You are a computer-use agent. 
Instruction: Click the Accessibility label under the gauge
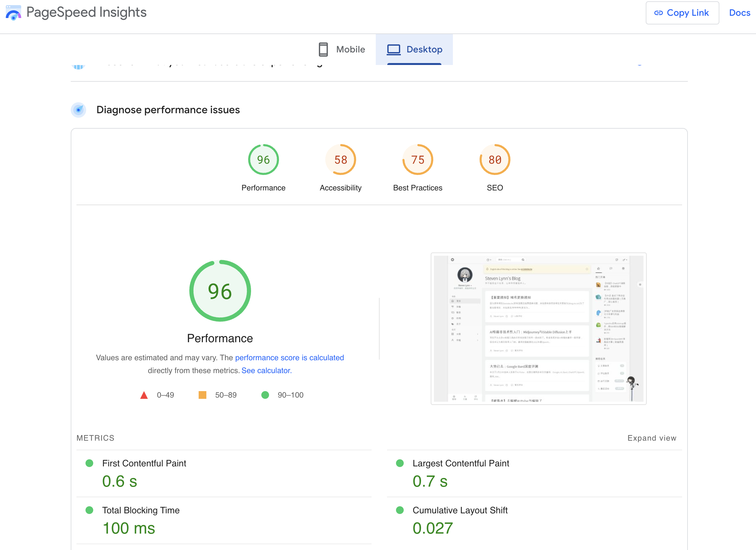(341, 188)
